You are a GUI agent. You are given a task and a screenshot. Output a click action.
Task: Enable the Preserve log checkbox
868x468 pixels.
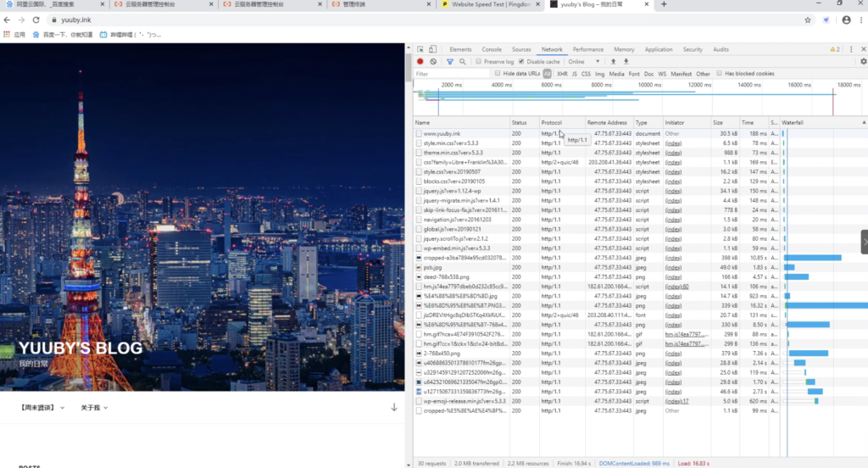coord(479,62)
